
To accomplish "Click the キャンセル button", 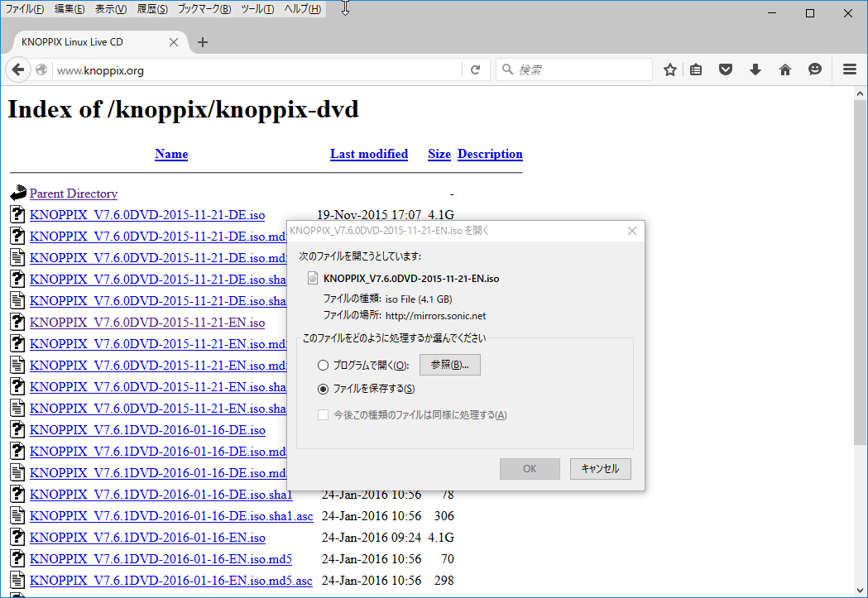I will coord(601,468).
